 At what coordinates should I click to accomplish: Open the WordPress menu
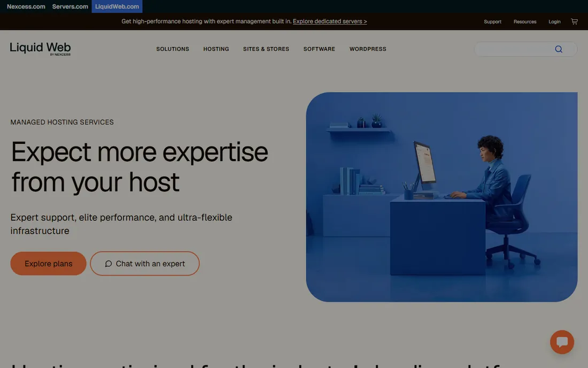tap(368, 49)
